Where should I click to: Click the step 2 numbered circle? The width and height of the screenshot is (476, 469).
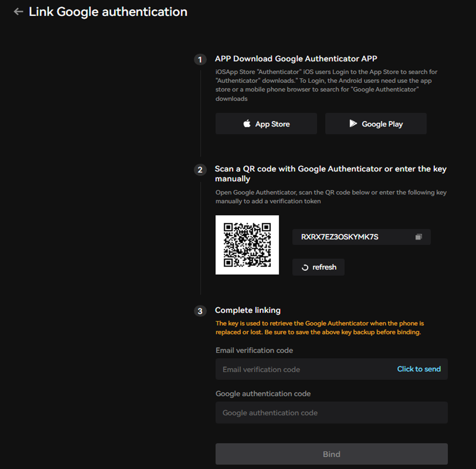200,170
